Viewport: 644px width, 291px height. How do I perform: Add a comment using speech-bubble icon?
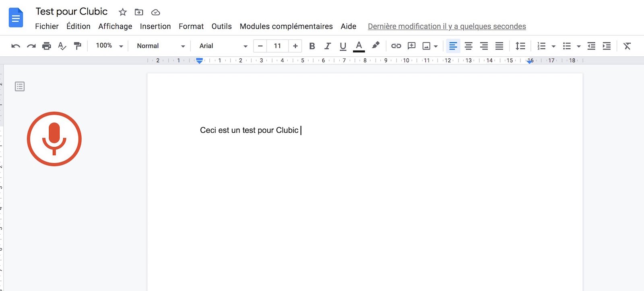coord(411,46)
